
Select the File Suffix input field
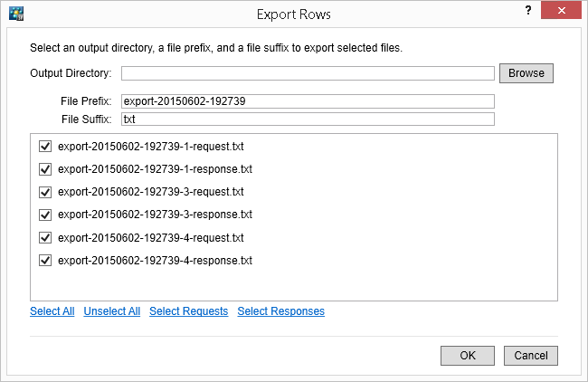pyautogui.click(x=308, y=119)
